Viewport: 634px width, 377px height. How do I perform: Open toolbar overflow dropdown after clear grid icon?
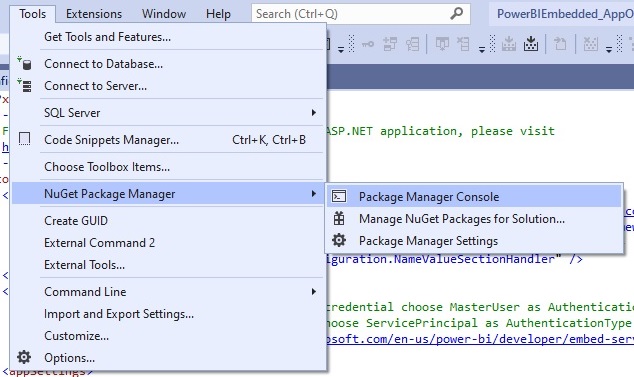click(x=609, y=50)
